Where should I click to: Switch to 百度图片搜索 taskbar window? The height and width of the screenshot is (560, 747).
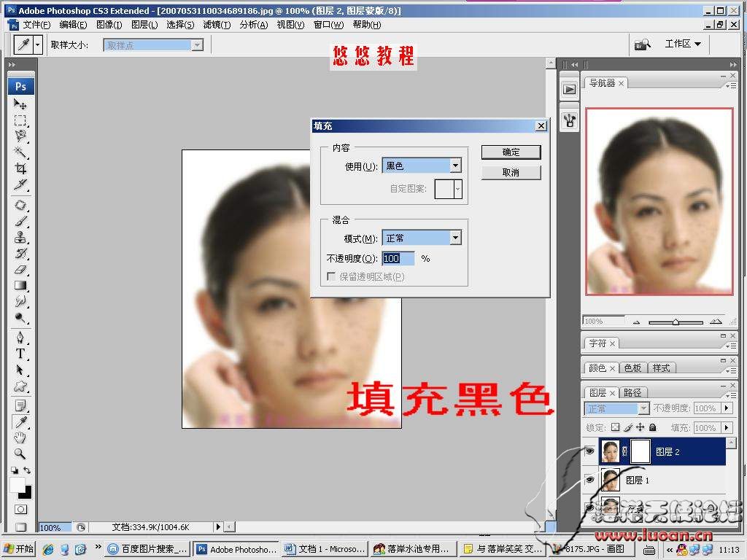pos(147,550)
